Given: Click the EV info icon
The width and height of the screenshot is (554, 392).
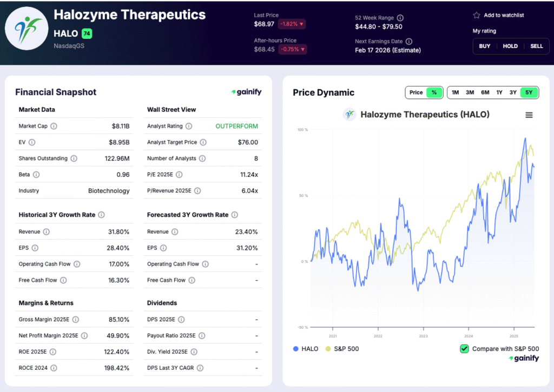Looking at the screenshot, I should coord(31,143).
